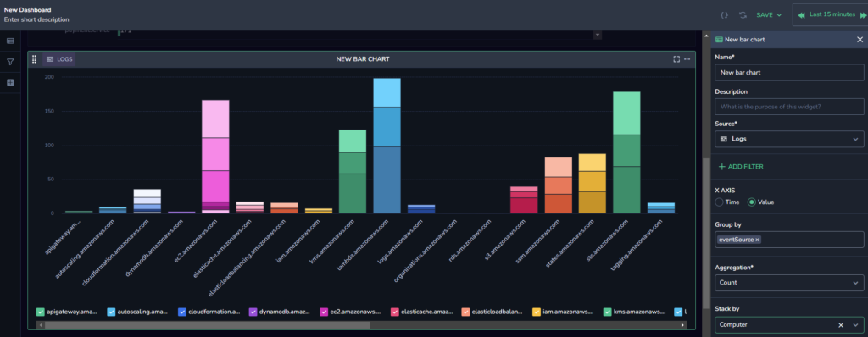This screenshot has height=337, width=868.
Task: Close the New bar chart panel
Action: (860, 40)
